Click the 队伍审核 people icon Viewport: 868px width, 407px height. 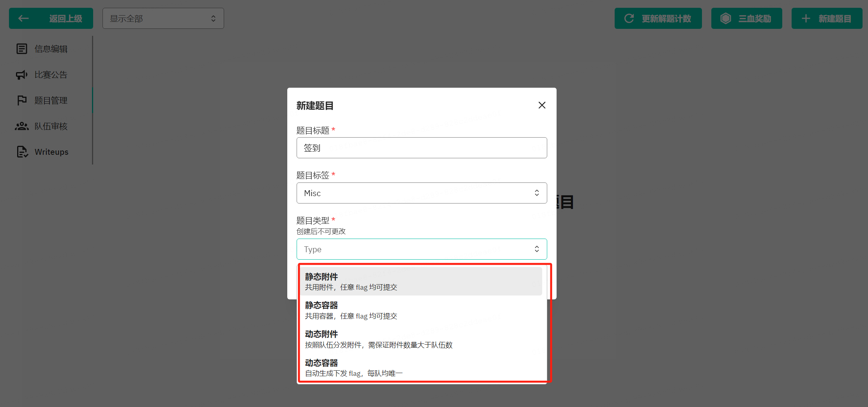[x=22, y=126]
